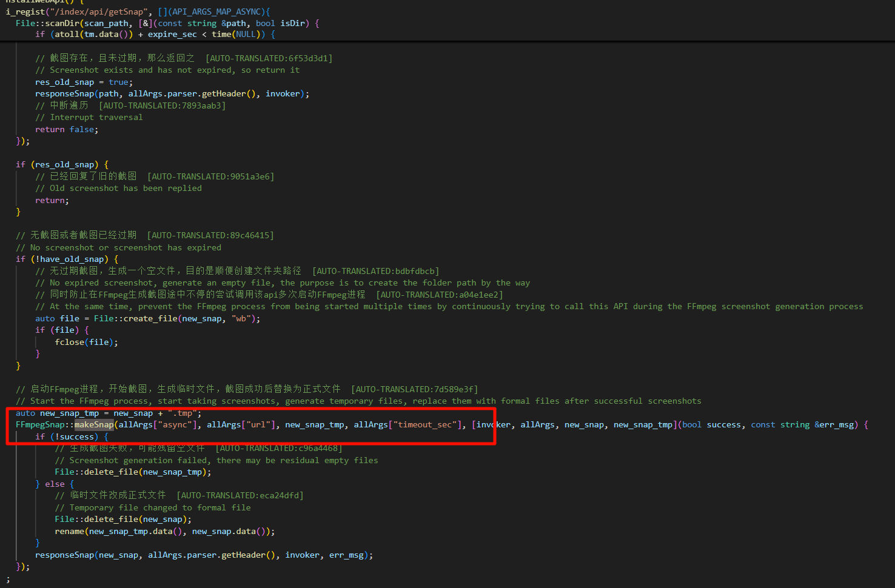895x588 pixels.
Task: Click the "url" string key
Action: click(258, 424)
